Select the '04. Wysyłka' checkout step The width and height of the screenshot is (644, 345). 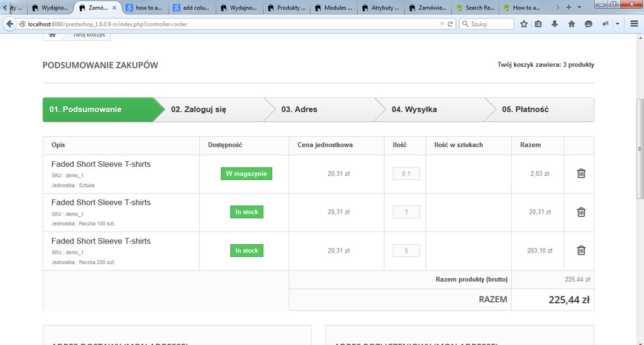435,110
